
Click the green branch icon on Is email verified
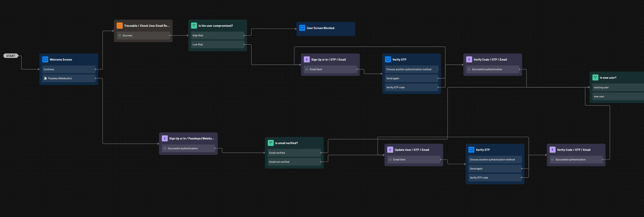[271, 143]
